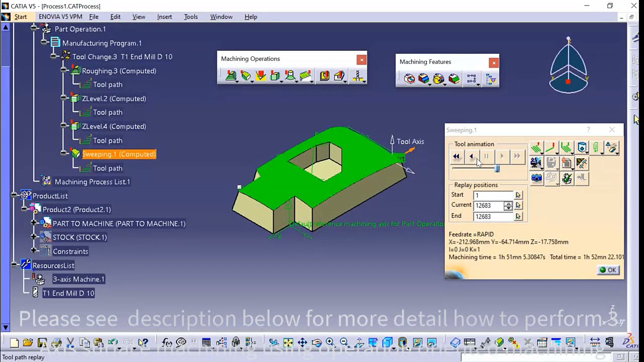This screenshot has height=362, width=644.
Task: Edit the Current replay position value
Action: click(x=489, y=206)
